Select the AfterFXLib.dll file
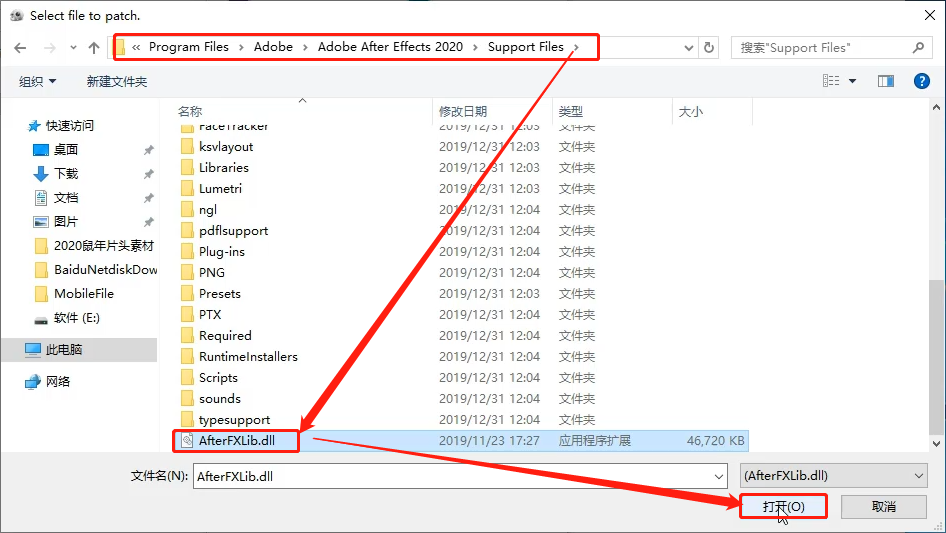 [x=236, y=441]
